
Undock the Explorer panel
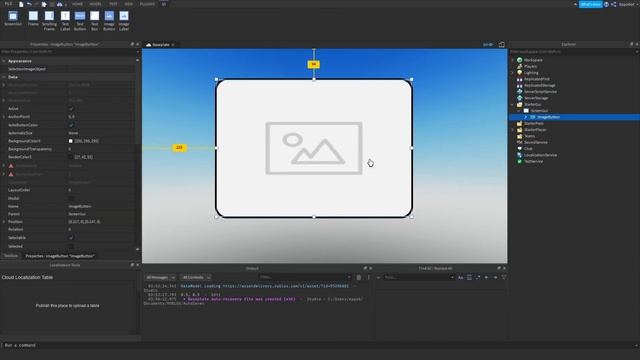[631, 44]
